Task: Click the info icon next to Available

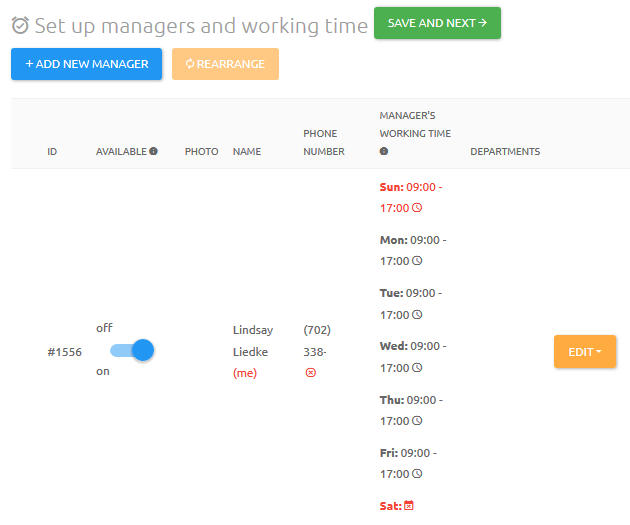Action: pyautogui.click(x=153, y=151)
